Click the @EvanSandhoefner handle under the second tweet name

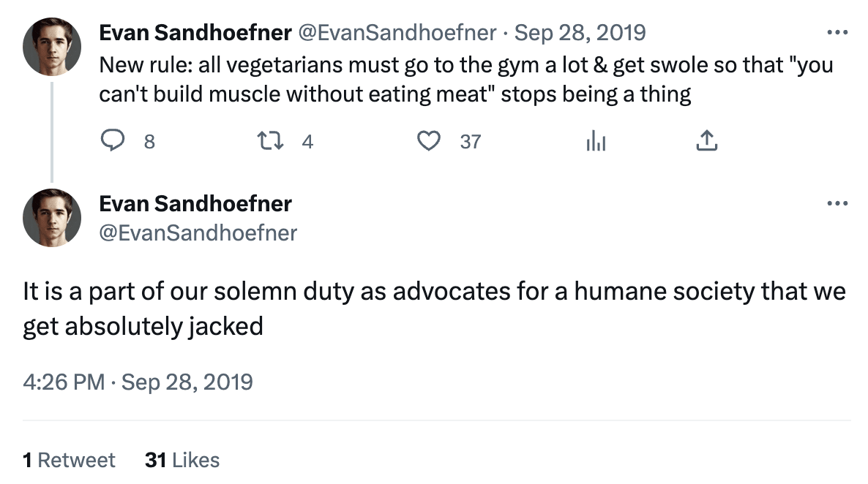pos(198,232)
